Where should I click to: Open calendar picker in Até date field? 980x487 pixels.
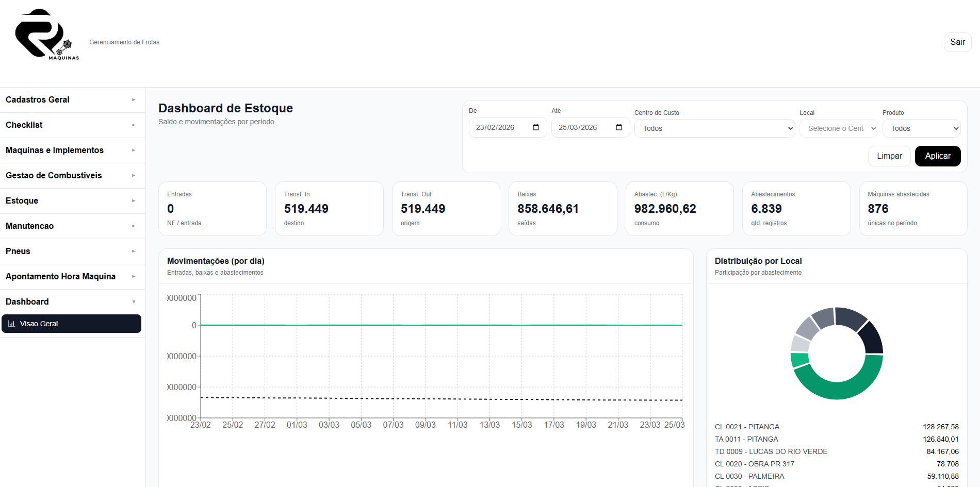(619, 127)
